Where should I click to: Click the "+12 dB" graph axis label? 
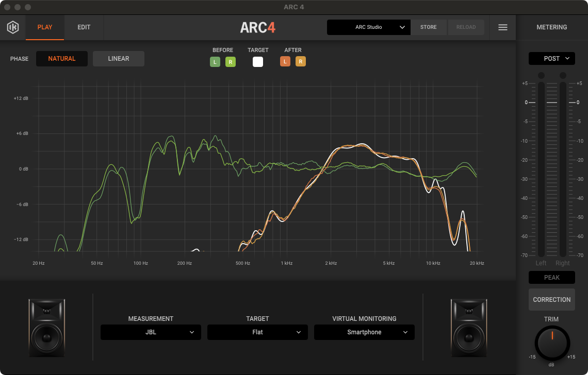21,98
